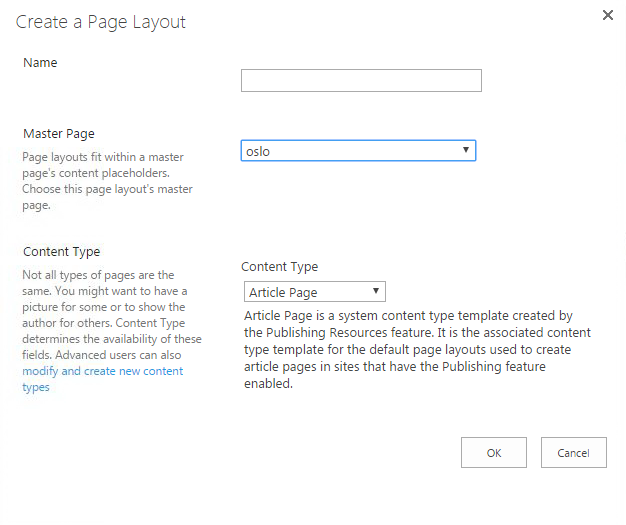Viewport: 626px width, 525px height.
Task: Click the Name text input field
Action: pos(361,81)
